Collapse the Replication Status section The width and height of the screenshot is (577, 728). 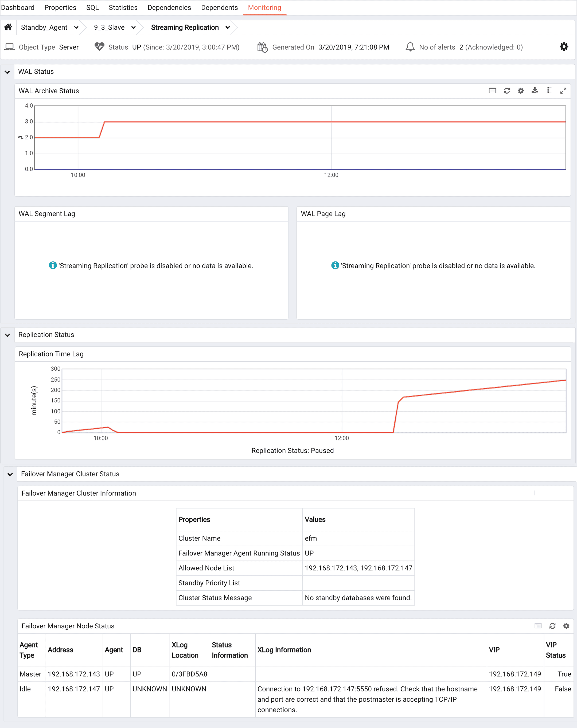tap(7, 335)
